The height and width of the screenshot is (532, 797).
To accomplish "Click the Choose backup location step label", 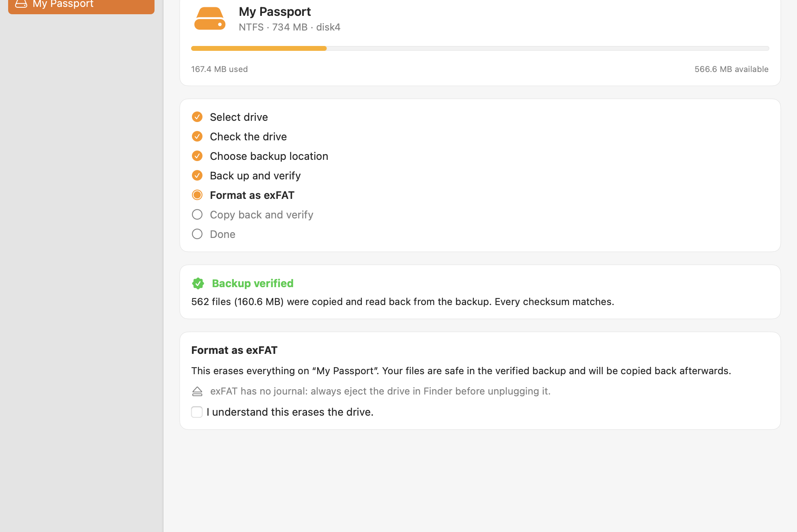I will [269, 156].
